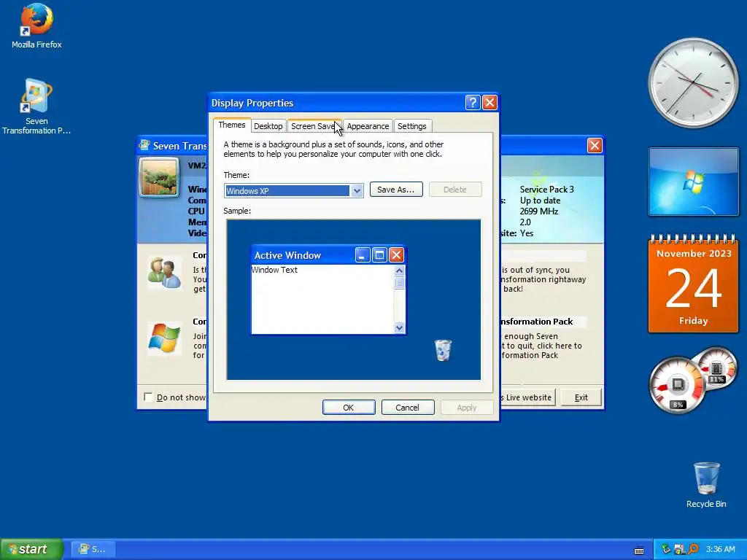Image resolution: width=747 pixels, height=560 pixels.
Task: Click the sample Active Window maximize button
Action: coord(379,255)
